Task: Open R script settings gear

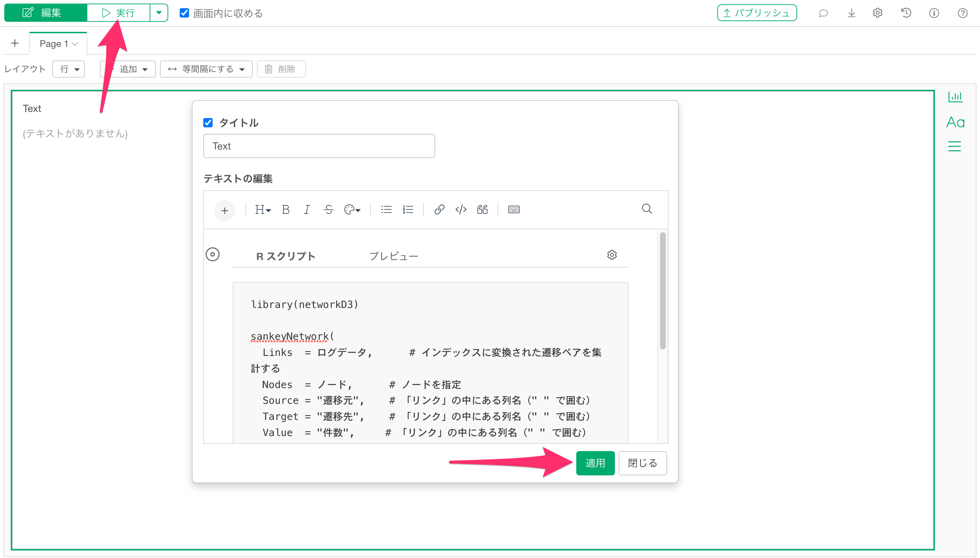Action: (x=612, y=255)
